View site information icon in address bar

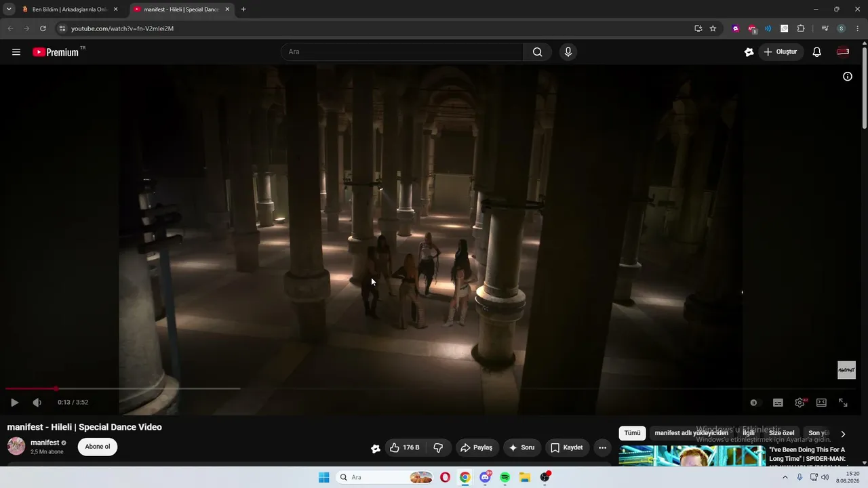point(62,28)
